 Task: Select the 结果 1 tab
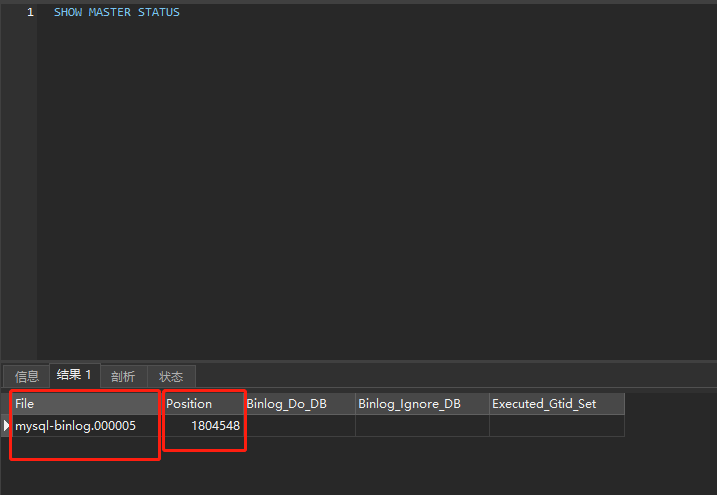(x=74, y=375)
